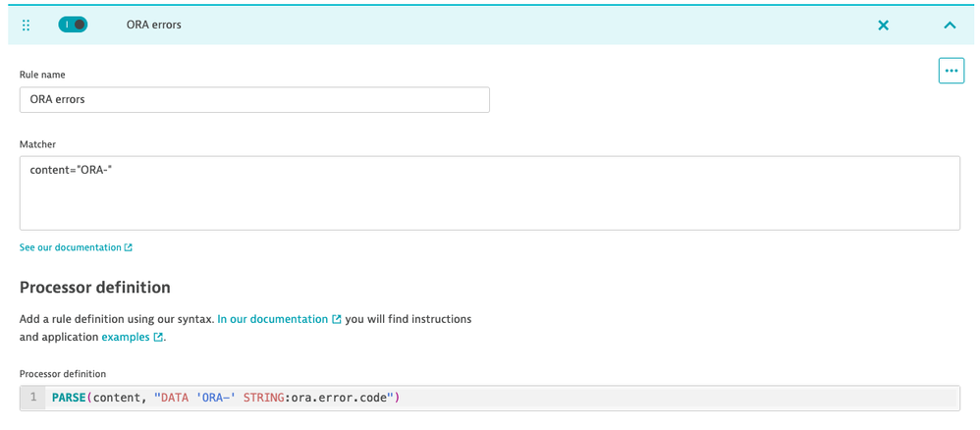The image size is (980, 430).
Task: Follow the 'In our documentation' link
Action: pyautogui.click(x=272, y=319)
